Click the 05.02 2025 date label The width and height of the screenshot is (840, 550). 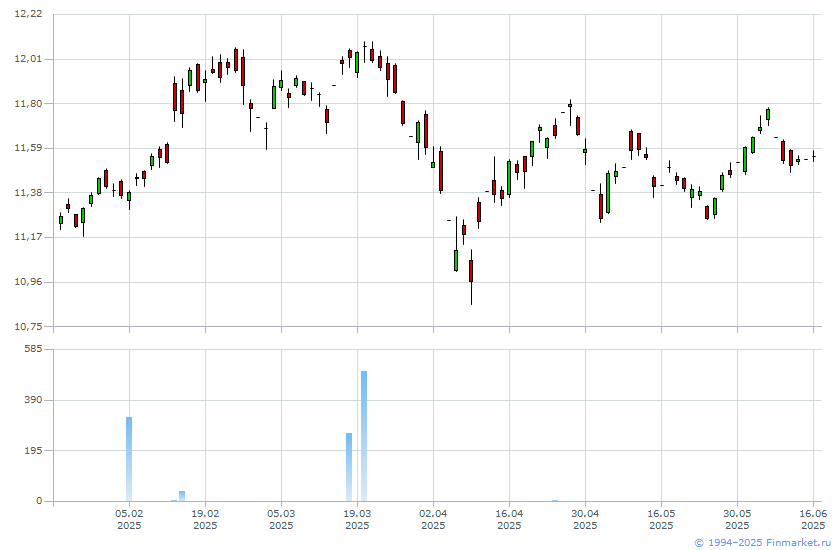(x=129, y=519)
